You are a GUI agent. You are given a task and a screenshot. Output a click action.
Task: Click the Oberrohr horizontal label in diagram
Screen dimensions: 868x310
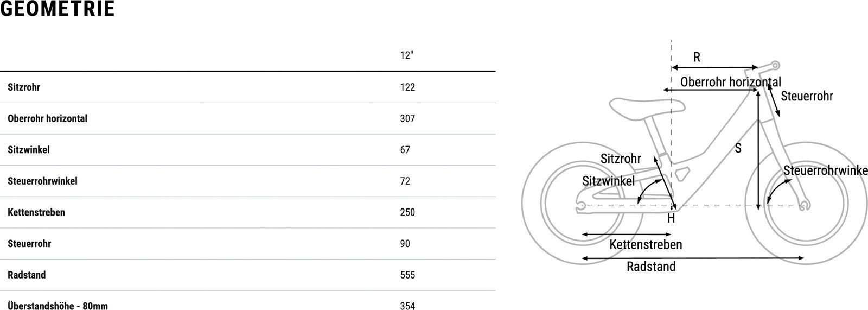click(730, 82)
